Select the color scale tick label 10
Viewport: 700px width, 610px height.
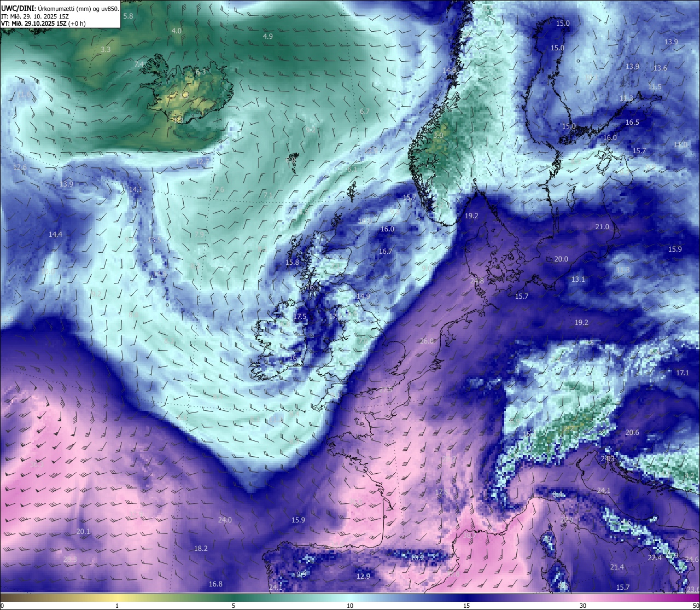pyautogui.click(x=350, y=606)
